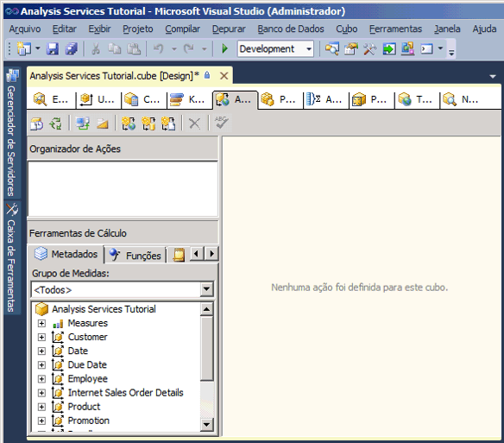Open the Properties Window toolbar icon
Image resolution: width=504 pixels, height=443 pixels.
click(351, 49)
